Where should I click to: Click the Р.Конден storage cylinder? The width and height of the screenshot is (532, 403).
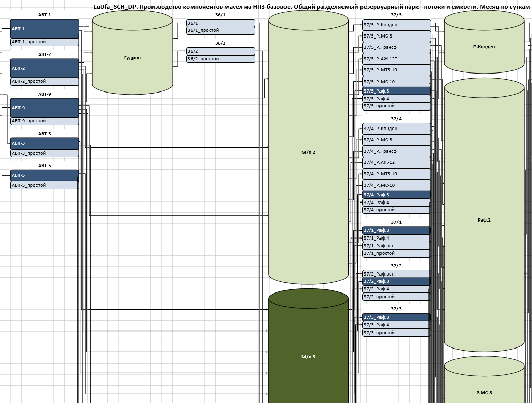pos(484,47)
